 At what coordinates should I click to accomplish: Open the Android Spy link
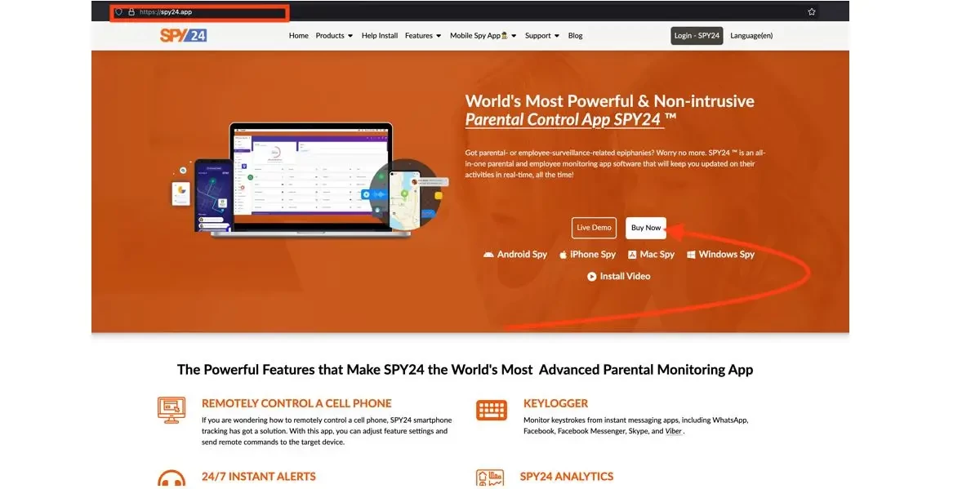(515, 255)
